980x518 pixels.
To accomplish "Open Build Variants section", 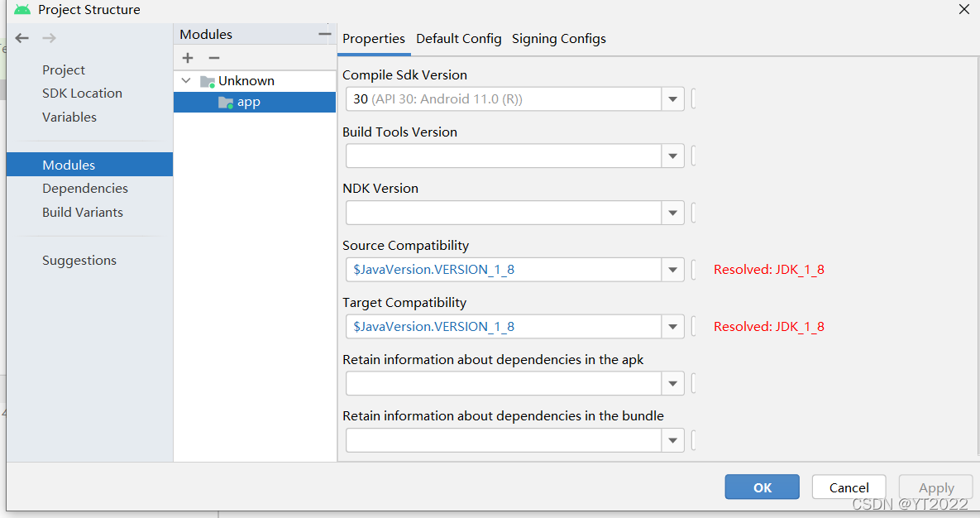I will [x=83, y=212].
